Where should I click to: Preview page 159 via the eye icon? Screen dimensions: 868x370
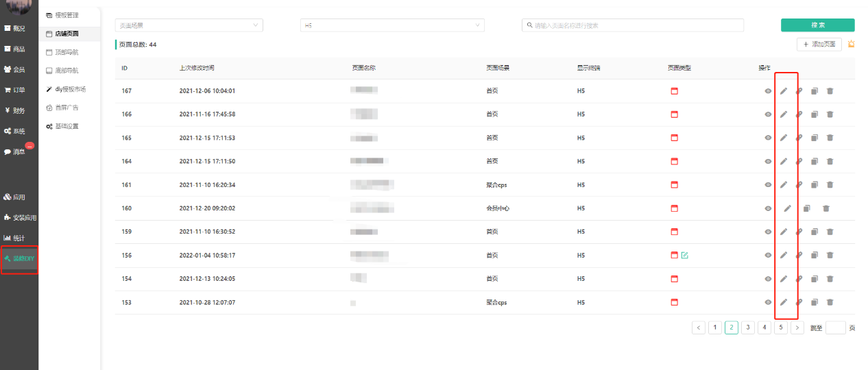tap(768, 232)
